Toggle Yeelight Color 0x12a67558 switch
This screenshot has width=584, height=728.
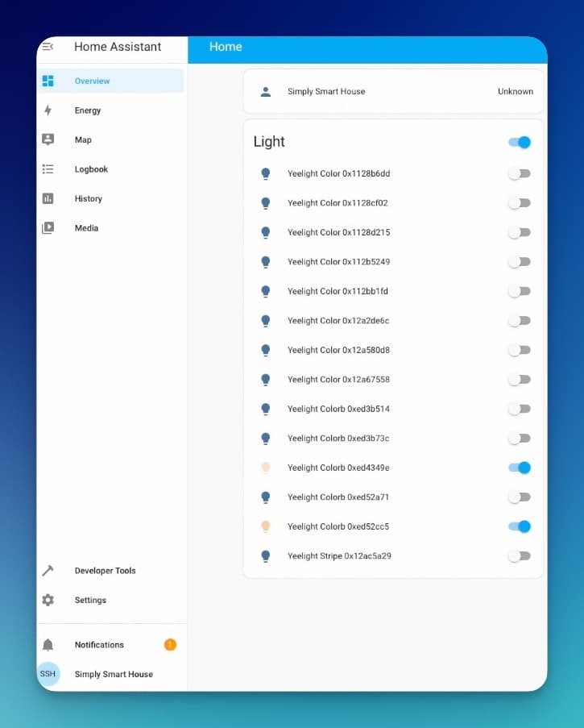(x=520, y=380)
